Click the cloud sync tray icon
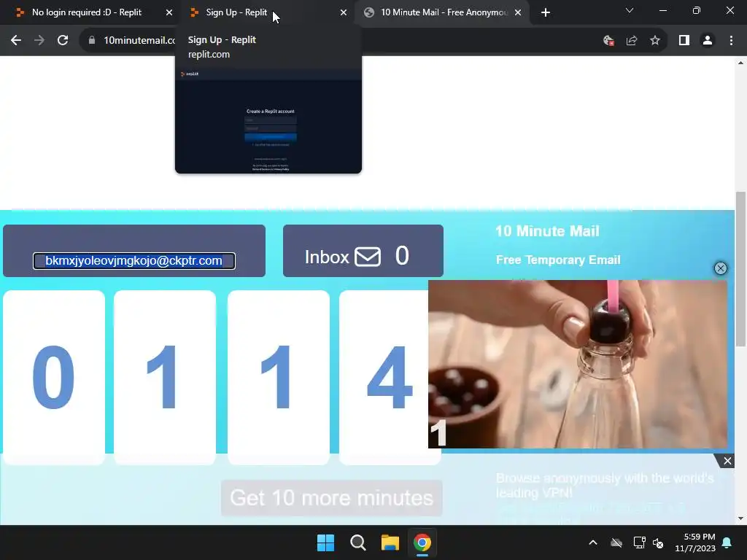 pos(616,542)
